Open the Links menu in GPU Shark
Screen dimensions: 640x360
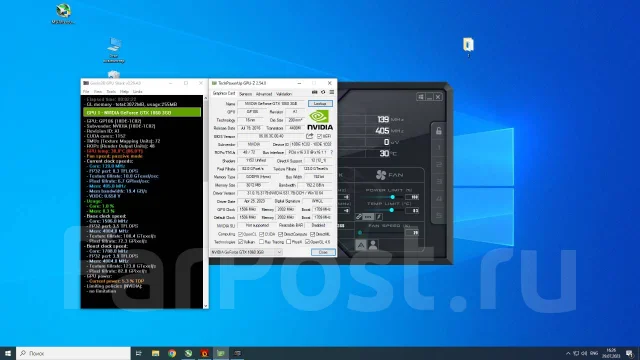(138, 91)
